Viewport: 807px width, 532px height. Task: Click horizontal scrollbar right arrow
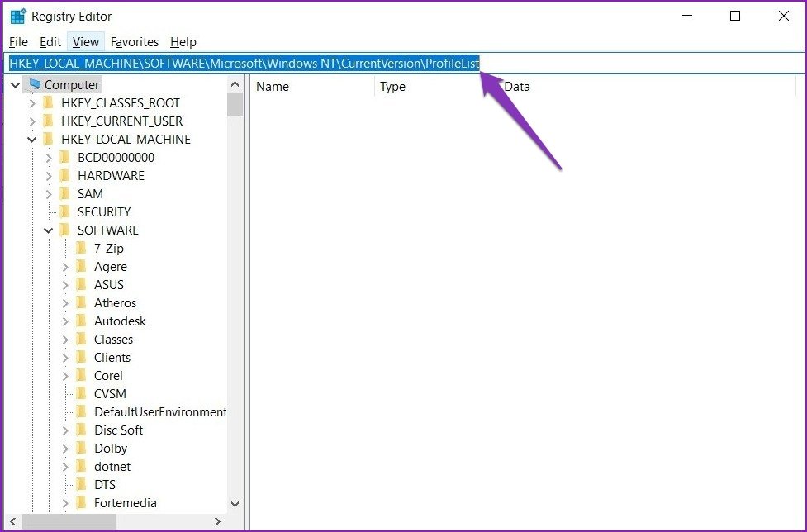[x=218, y=522]
